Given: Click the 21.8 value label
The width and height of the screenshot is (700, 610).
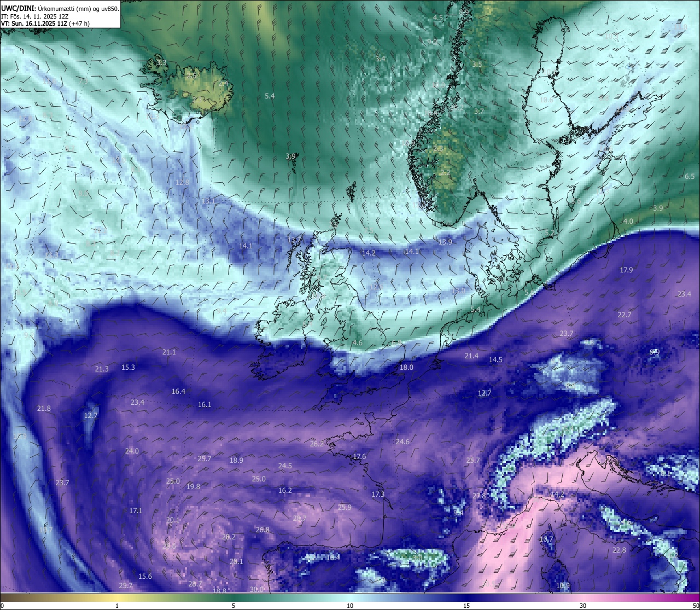Looking at the screenshot, I should [x=44, y=408].
